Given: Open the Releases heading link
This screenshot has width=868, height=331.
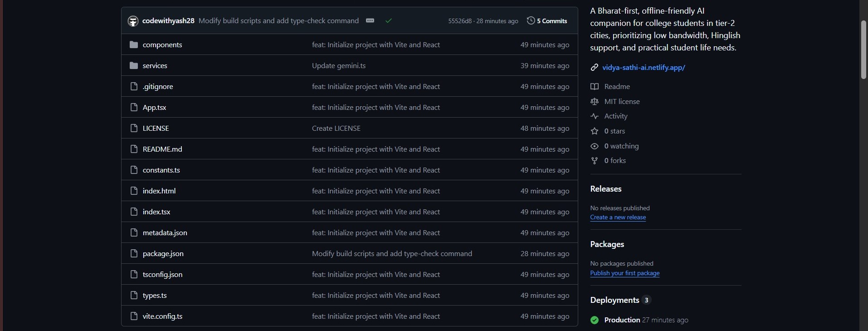Looking at the screenshot, I should point(606,189).
